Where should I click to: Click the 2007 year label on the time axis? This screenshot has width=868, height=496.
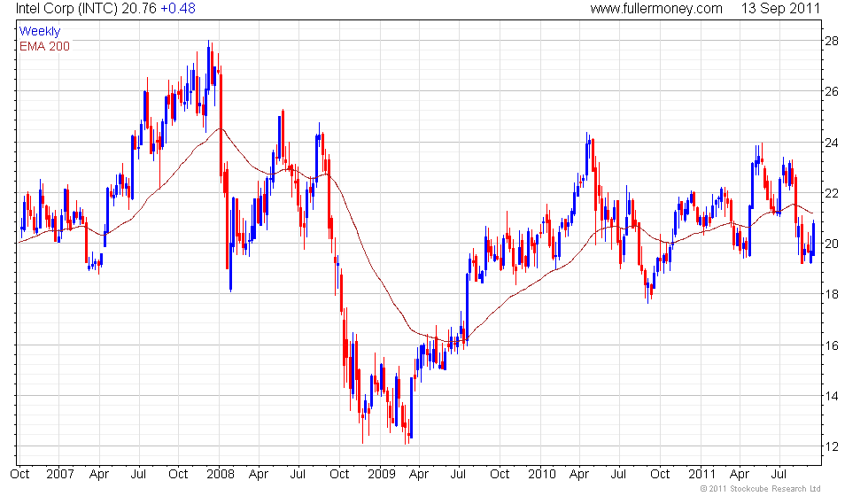(x=60, y=475)
